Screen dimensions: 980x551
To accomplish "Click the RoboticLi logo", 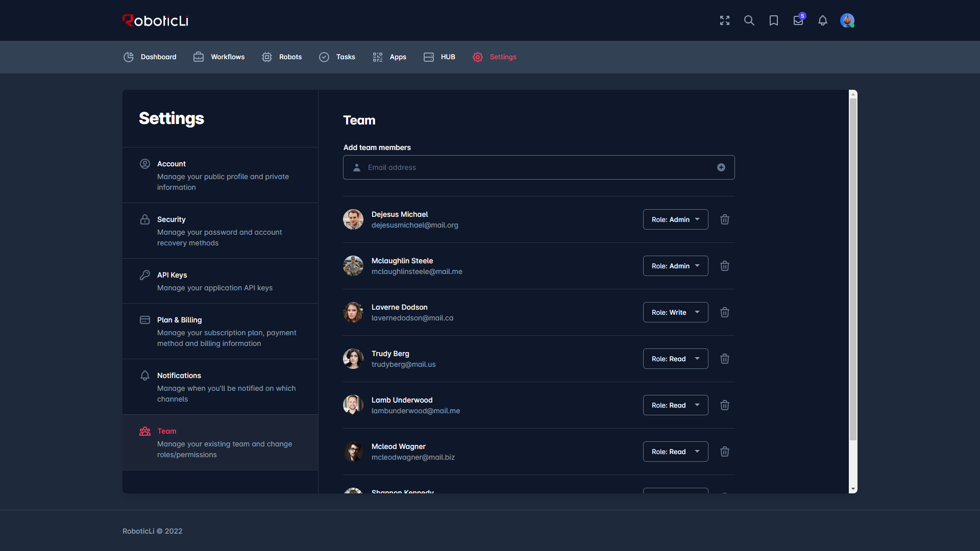I will [x=156, y=20].
